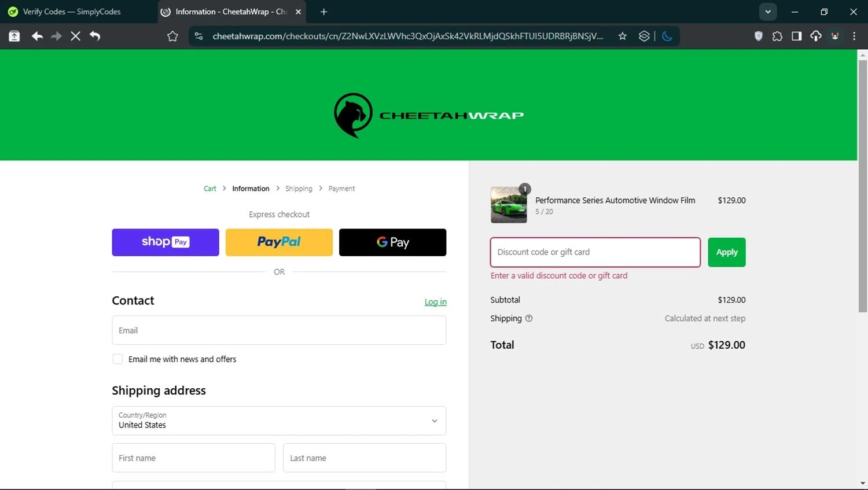
Task: Open the shield extension icon
Action: (759, 36)
